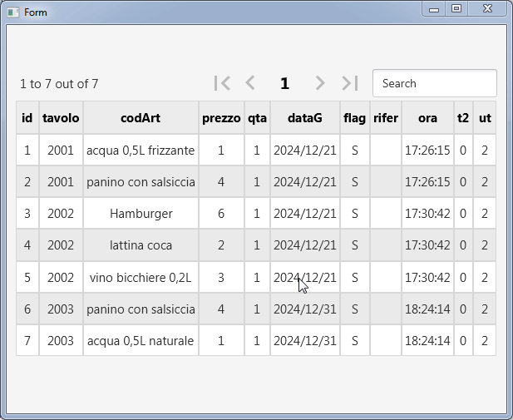Image resolution: width=513 pixels, height=420 pixels.
Task: Click time 17:30:42 in Hamburger row
Action: (x=427, y=214)
